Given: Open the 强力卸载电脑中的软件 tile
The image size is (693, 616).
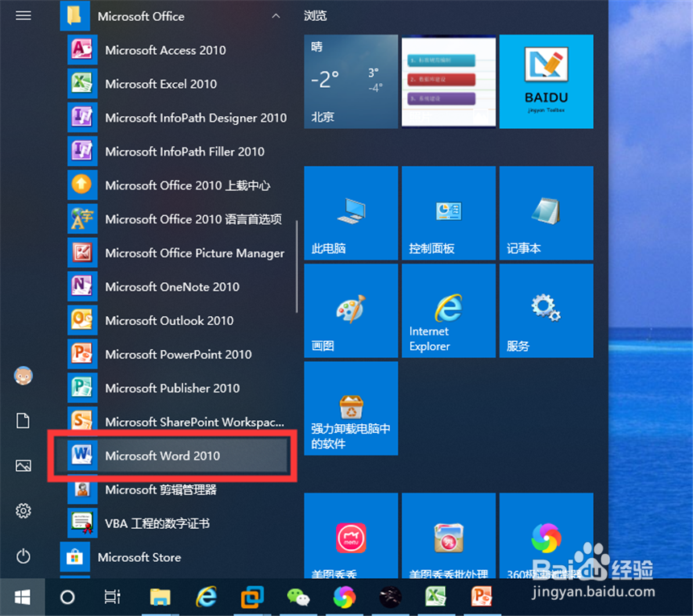Looking at the screenshot, I should [351, 409].
